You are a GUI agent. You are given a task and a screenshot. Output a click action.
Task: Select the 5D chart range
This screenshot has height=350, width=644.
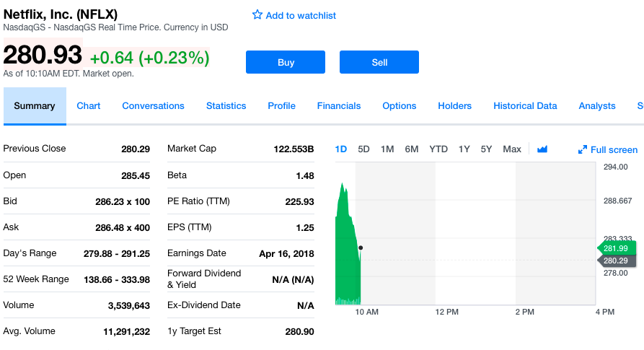pyautogui.click(x=363, y=149)
